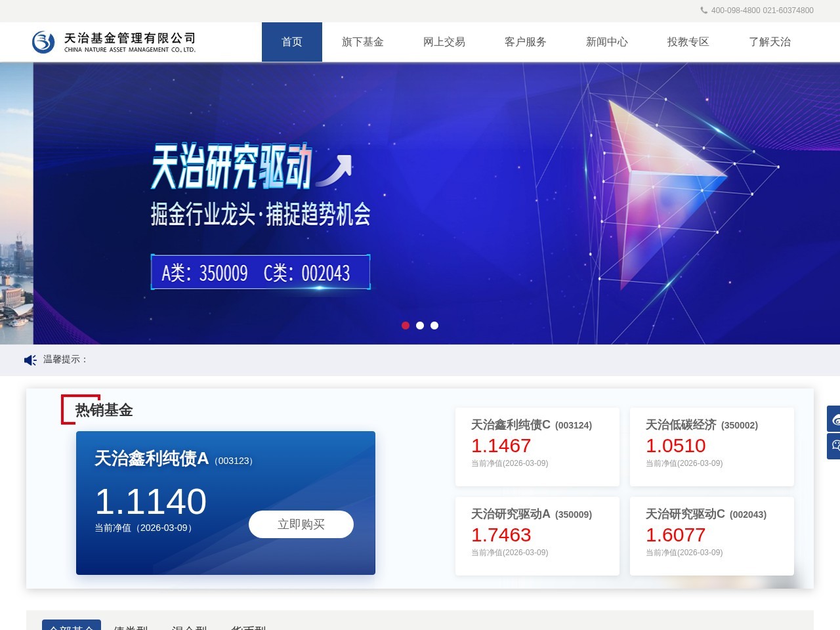Select the first carousel indicator dot
840x630 pixels.
[x=406, y=325]
